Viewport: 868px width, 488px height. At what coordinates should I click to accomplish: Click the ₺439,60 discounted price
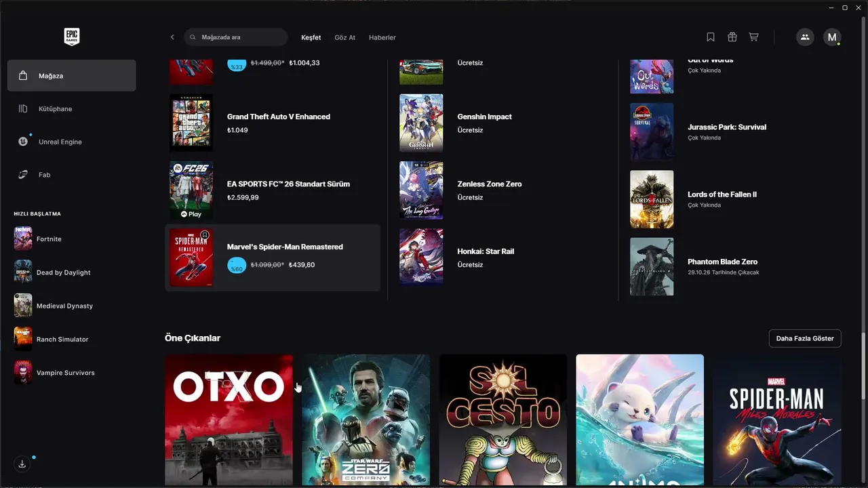tap(302, 265)
